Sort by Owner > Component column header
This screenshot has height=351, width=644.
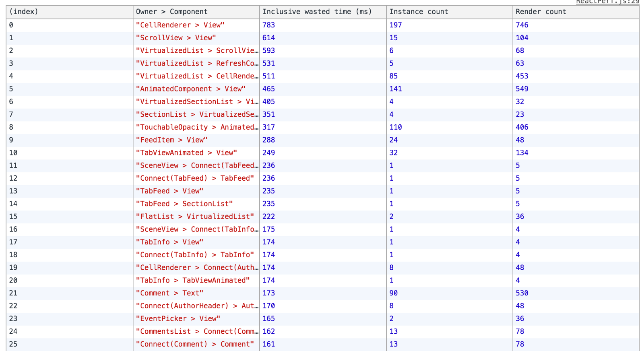coord(172,12)
